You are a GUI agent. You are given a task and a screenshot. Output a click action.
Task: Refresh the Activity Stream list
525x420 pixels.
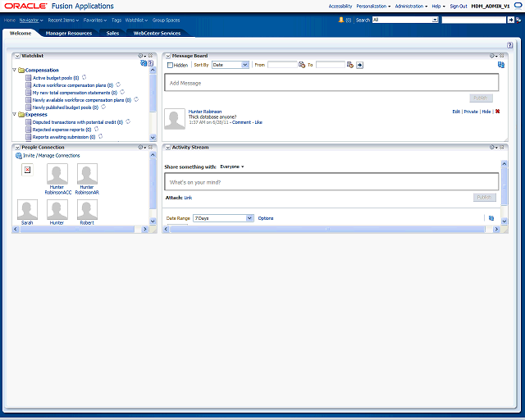[x=491, y=218]
